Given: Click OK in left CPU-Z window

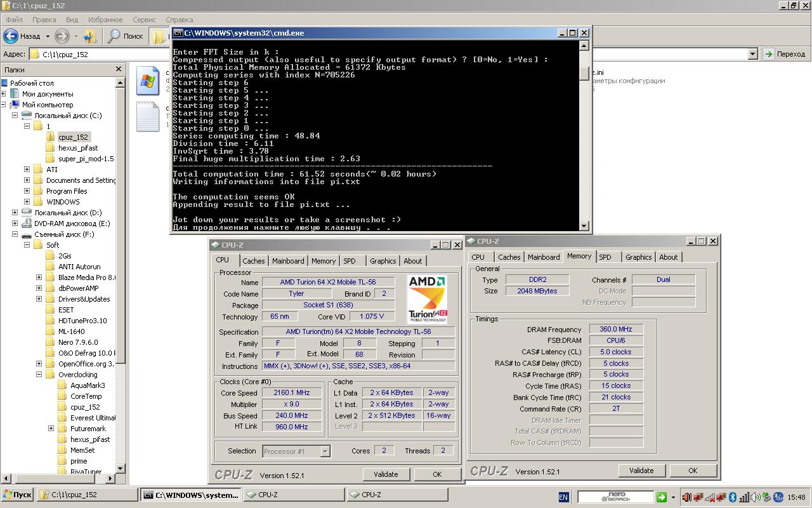Looking at the screenshot, I should (x=437, y=474).
